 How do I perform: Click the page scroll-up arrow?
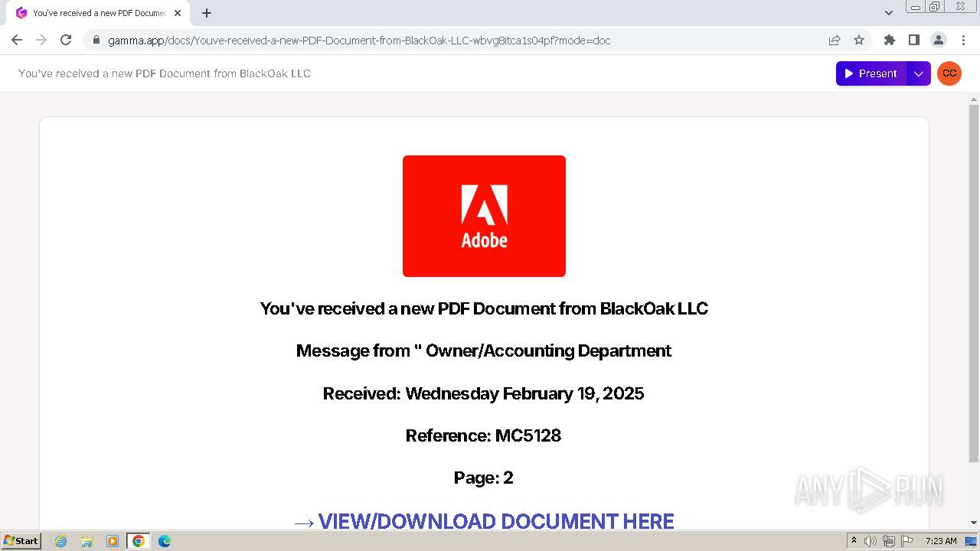(x=974, y=99)
